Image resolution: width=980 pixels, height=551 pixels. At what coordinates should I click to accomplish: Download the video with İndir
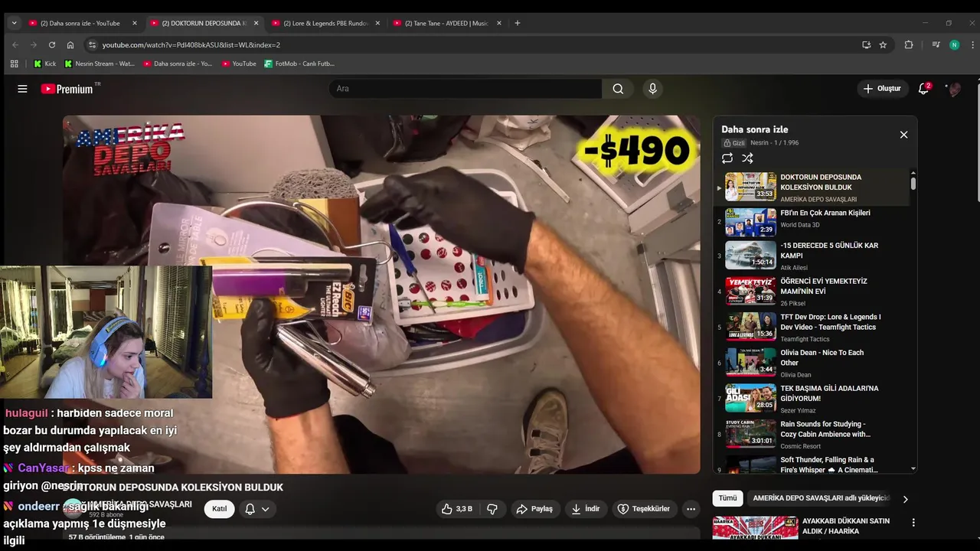click(586, 509)
